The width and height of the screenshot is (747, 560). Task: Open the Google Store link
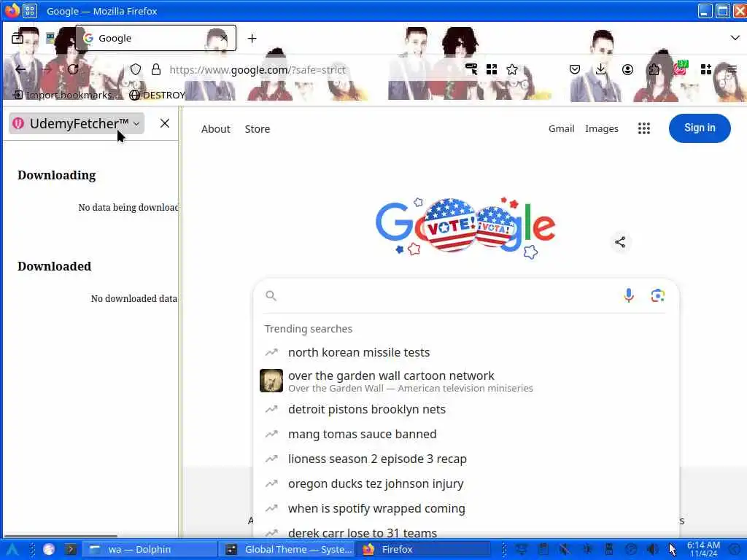pos(258,129)
